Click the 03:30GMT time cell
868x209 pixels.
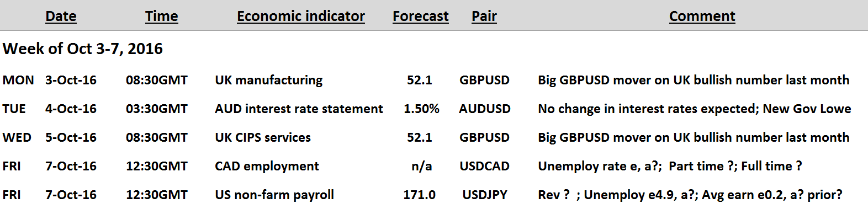pyautogui.click(x=157, y=109)
